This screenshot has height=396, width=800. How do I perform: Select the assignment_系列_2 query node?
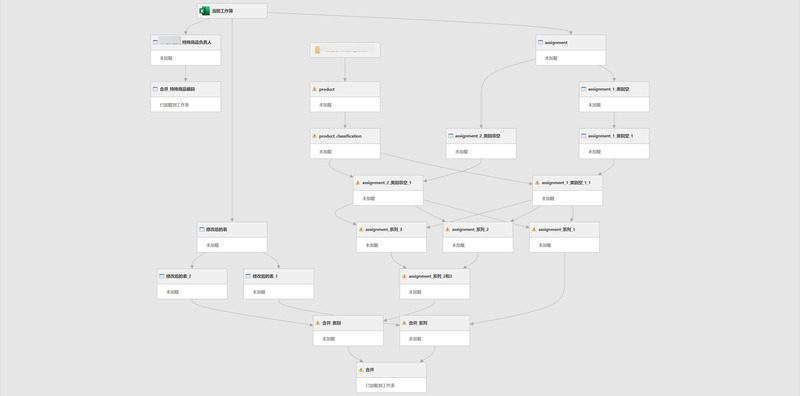(478, 237)
